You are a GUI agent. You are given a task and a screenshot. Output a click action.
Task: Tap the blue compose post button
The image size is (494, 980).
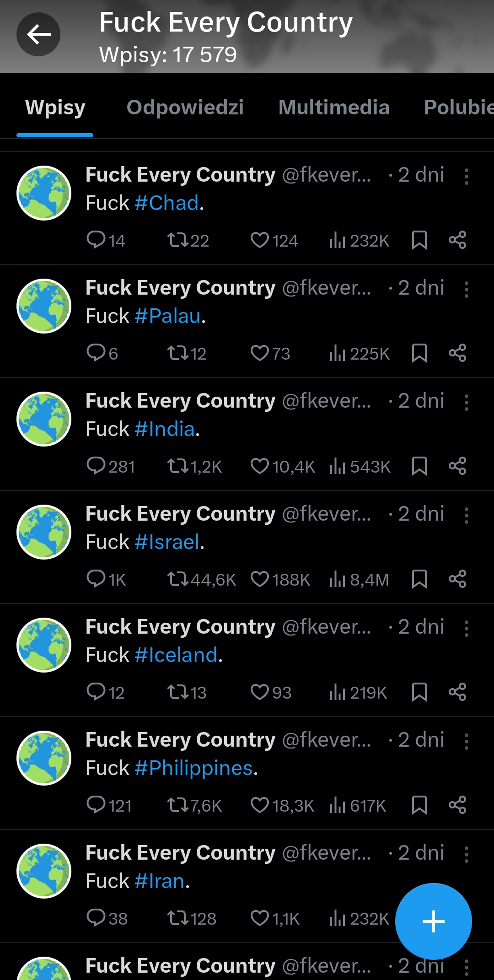(x=433, y=921)
